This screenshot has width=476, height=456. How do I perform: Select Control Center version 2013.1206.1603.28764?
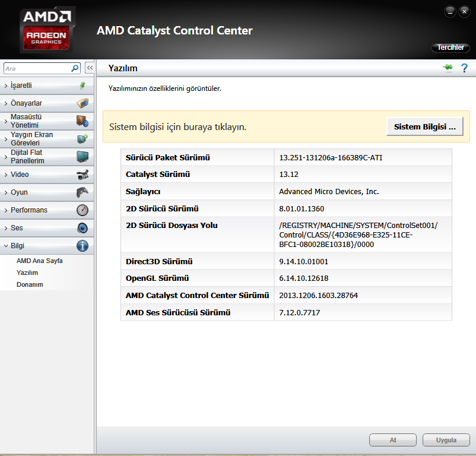319,296
